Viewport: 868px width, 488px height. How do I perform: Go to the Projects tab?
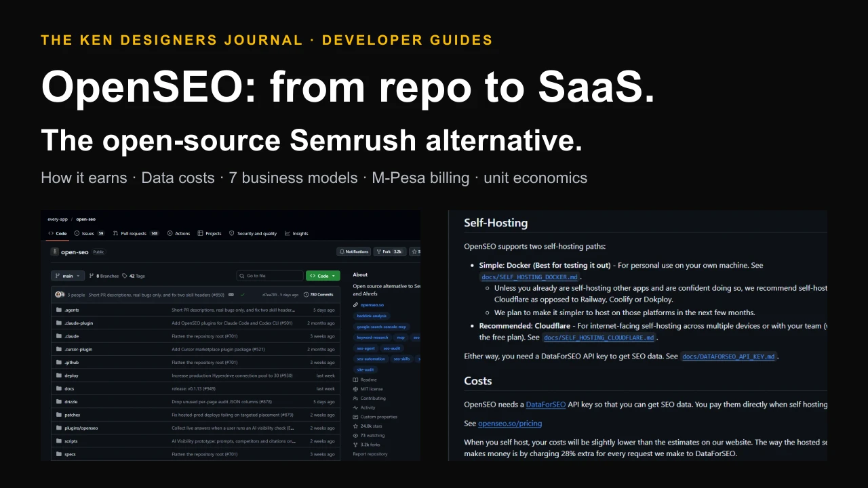coord(210,233)
